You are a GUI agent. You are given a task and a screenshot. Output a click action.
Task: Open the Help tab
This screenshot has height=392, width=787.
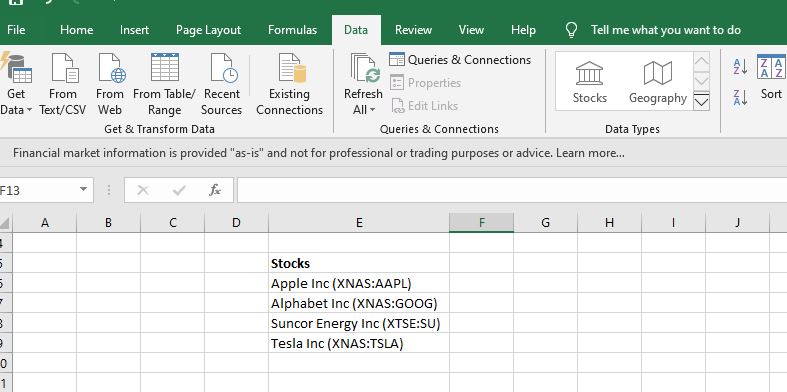523,30
